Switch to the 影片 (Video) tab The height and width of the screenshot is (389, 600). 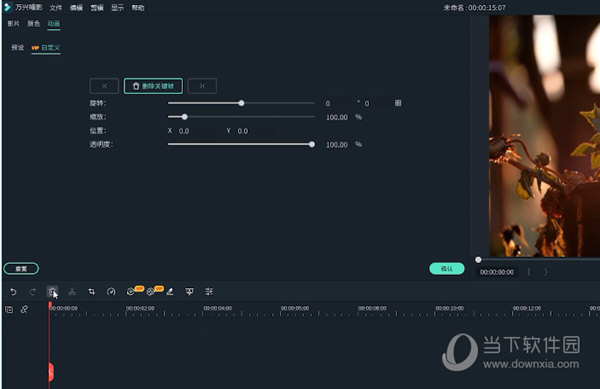click(13, 24)
